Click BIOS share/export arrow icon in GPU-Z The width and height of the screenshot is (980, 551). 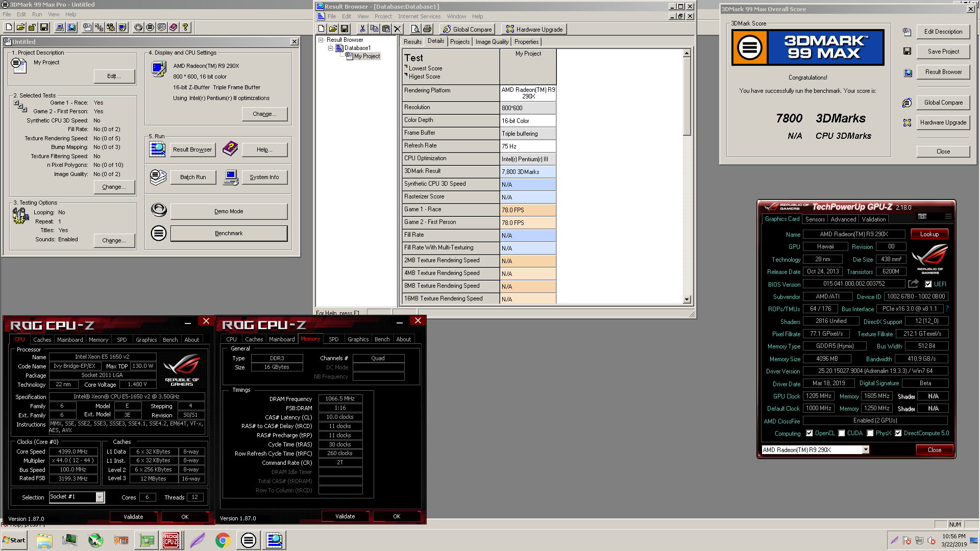[914, 284]
